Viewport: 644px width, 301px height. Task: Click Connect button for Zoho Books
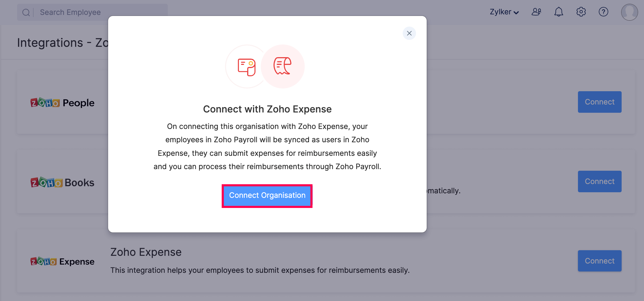600,181
